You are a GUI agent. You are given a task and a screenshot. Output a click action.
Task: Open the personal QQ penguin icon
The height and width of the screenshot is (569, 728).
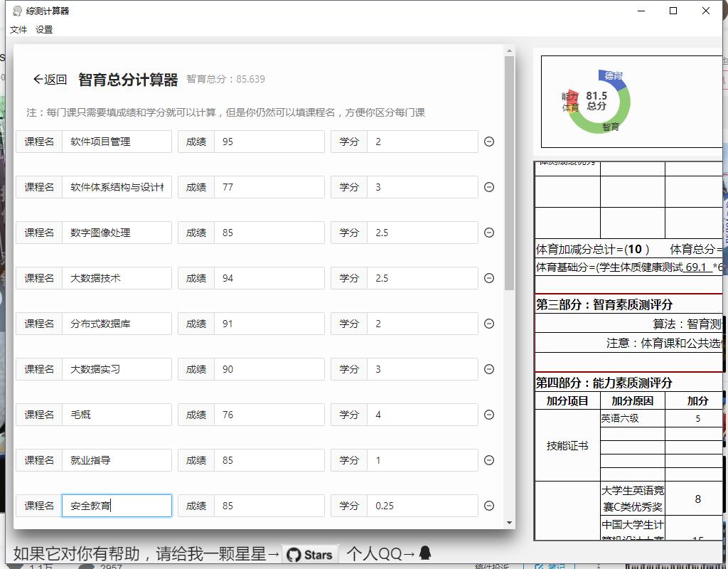(x=425, y=553)
